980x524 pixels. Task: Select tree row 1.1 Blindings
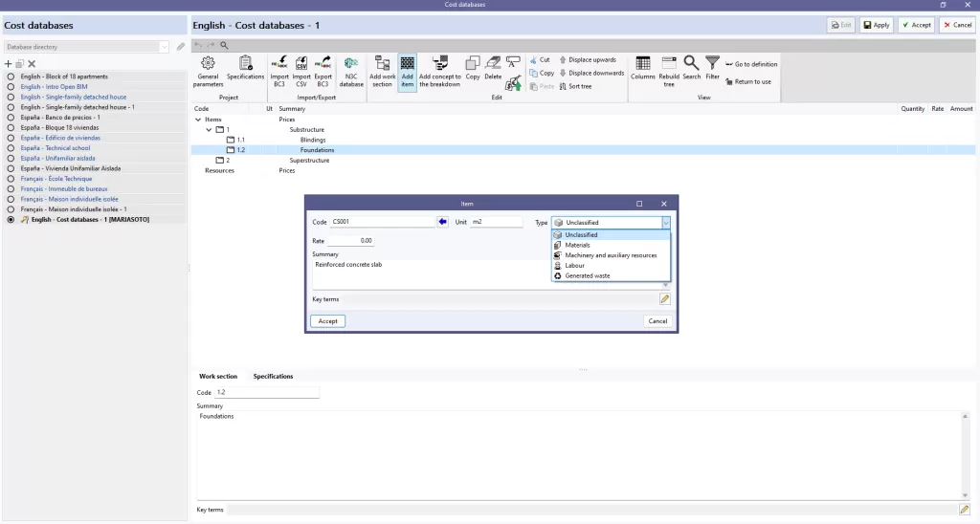583,140
